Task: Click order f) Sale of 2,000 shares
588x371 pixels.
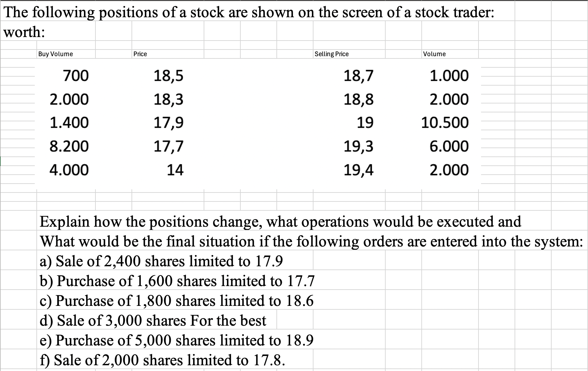Action: (x=162, y=360)
